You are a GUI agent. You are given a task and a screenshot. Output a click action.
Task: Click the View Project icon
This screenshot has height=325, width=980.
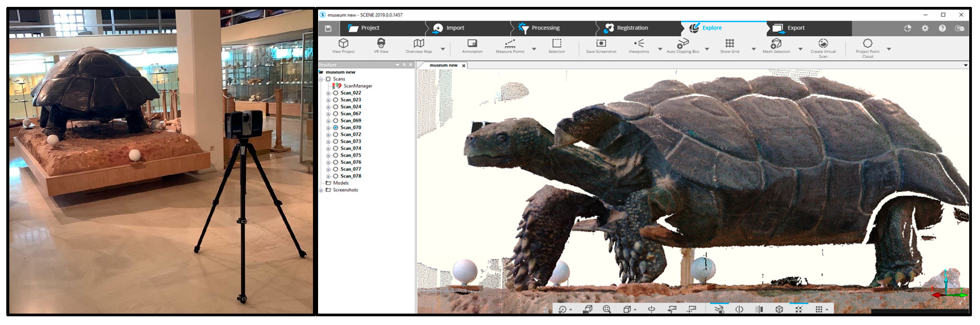343,43
